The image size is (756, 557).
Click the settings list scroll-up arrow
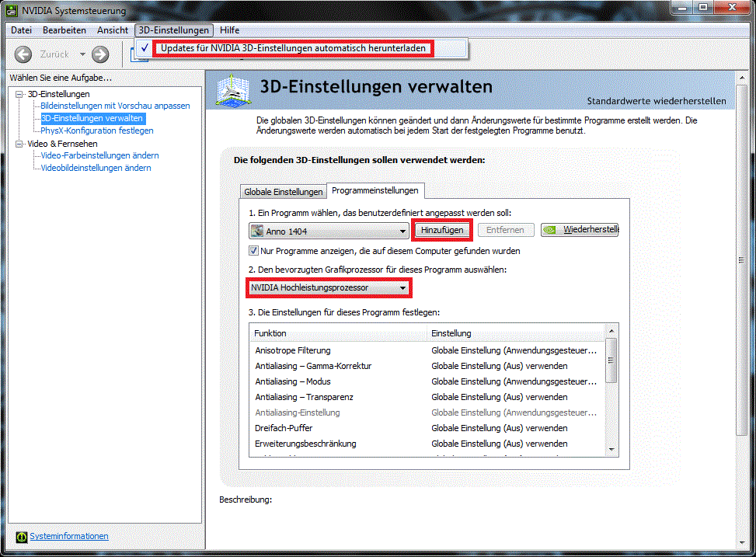pyautogui.click(x=611, y=331)
